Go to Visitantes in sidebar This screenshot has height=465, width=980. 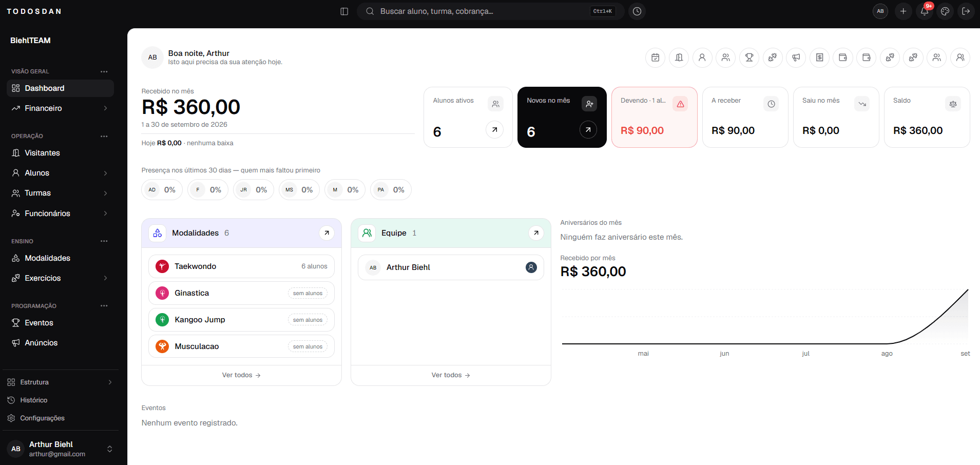(61, 153)
